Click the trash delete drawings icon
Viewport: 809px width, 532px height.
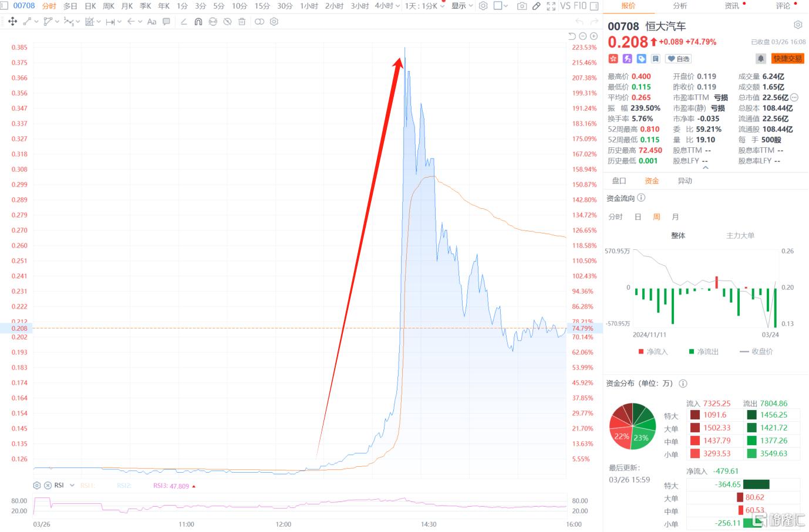[242, 22]
